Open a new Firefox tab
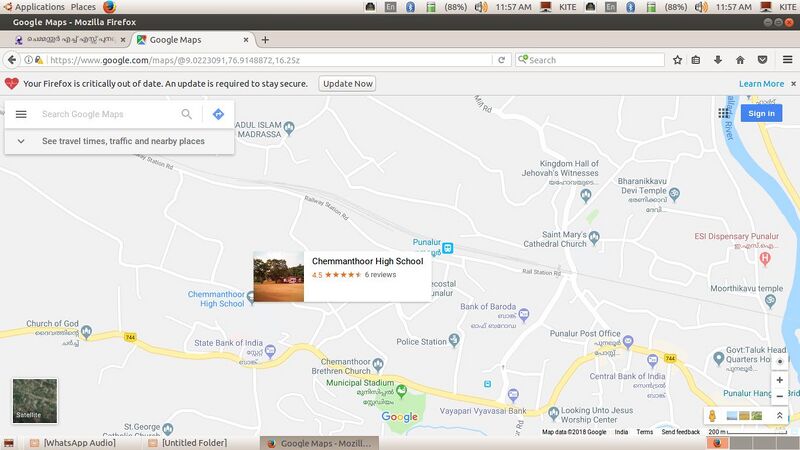 pos(265,40)
